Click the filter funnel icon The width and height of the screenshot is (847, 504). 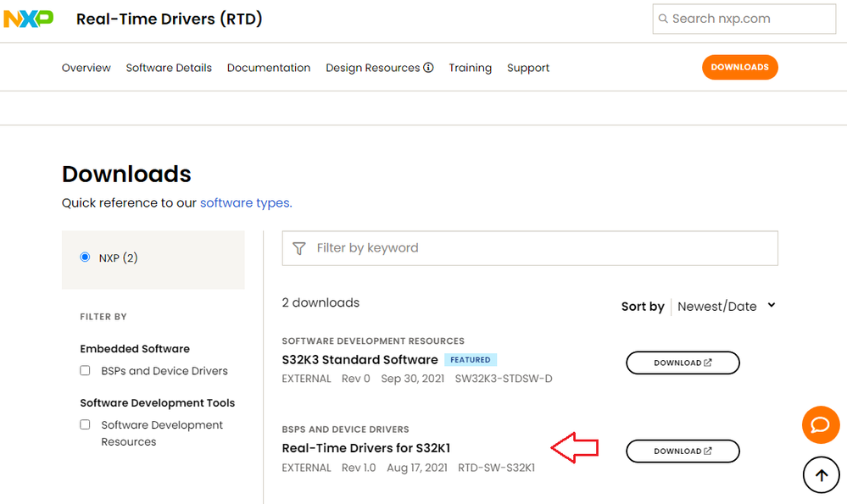tap(298, 248)
